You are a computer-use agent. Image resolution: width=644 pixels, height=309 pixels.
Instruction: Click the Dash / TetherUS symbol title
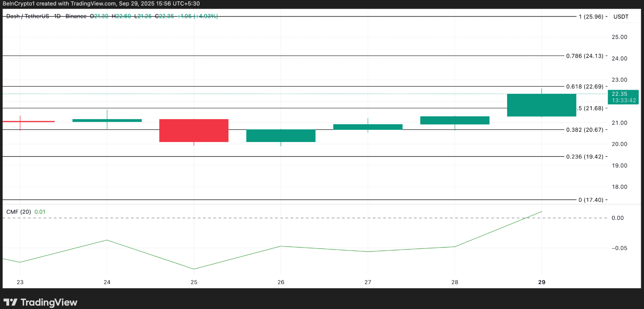click(x=28, y=16)
